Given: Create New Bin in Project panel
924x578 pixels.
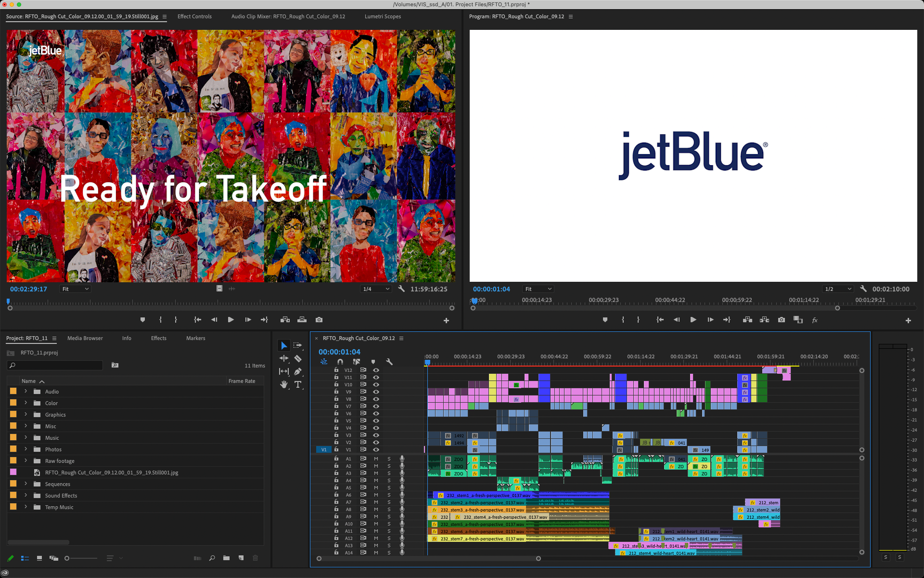Looking at the screenshot, I should [x=226, y=558].
